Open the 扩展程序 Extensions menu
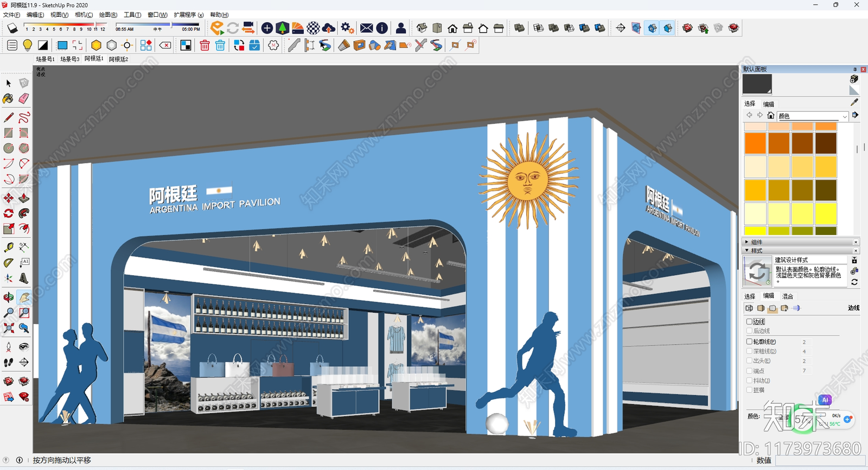Screen dimensions: 868x470 pos(189,15)
